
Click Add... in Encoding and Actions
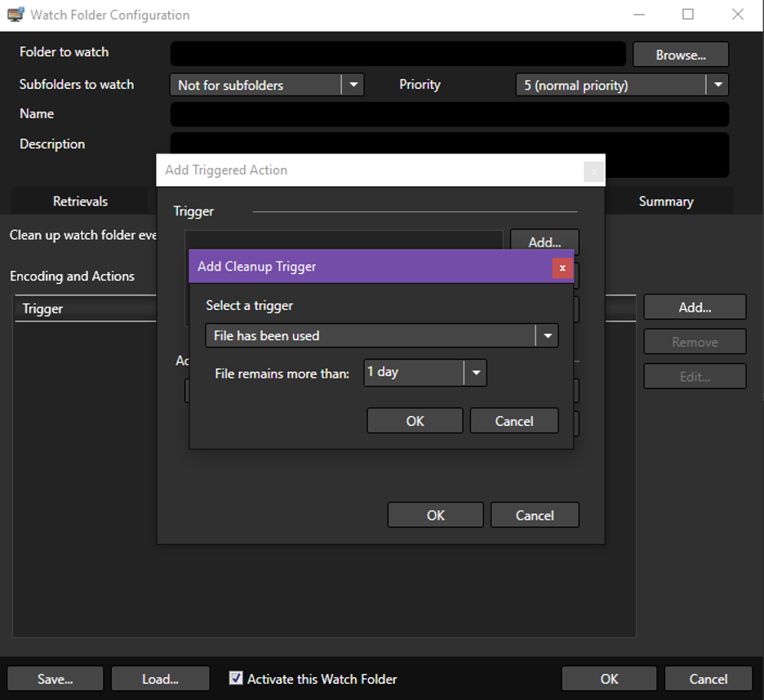tap(695, 307)
